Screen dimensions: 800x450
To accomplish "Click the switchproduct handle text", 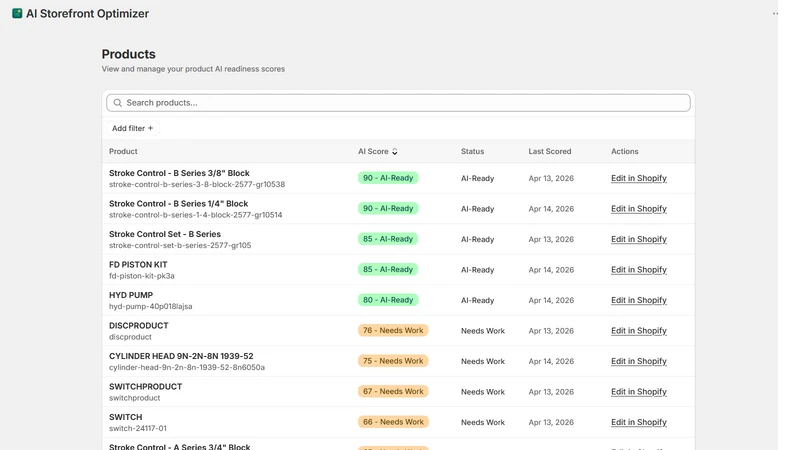I will pyautogui.click(x=134, y=398).
